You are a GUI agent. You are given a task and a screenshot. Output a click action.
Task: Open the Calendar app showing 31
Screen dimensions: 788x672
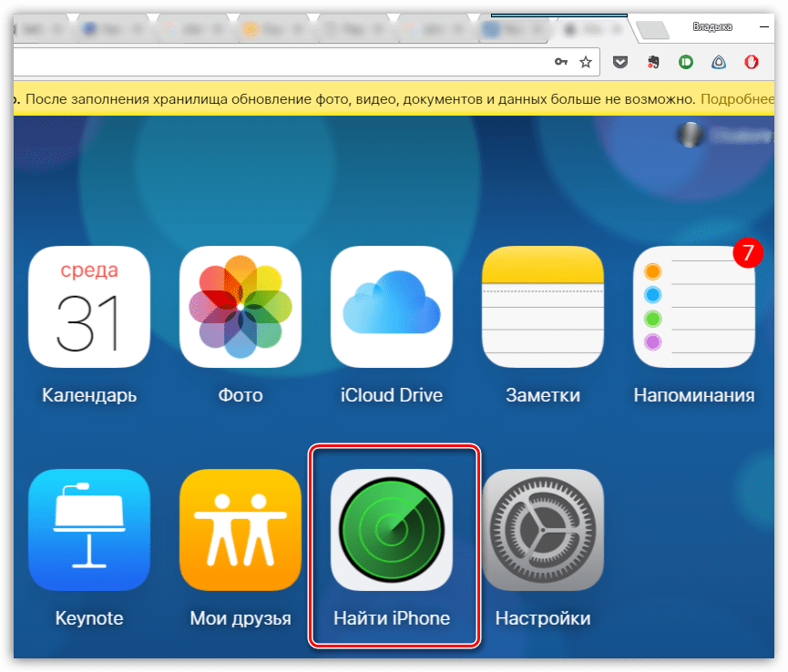[89, 307]
